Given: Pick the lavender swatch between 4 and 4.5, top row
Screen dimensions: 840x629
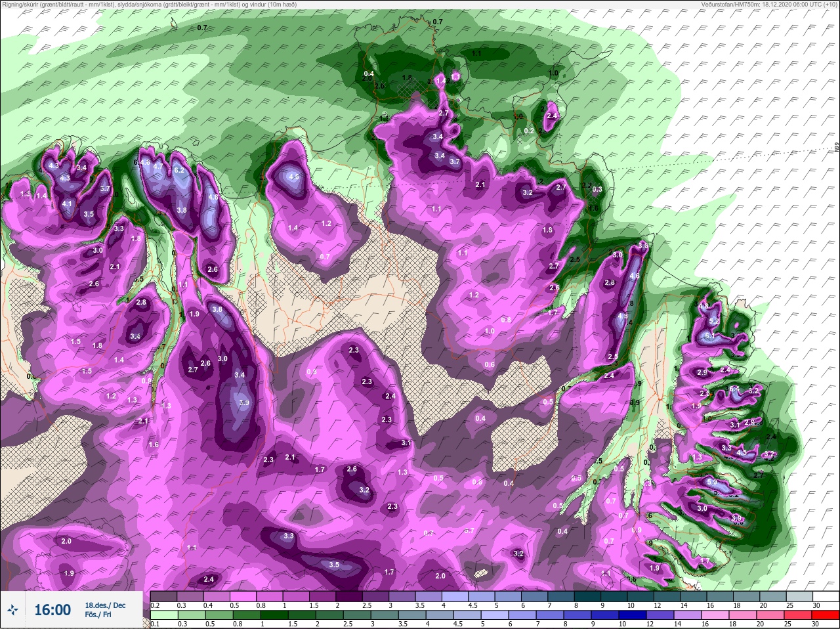Looking at the screenshot, I should [455, 596].
